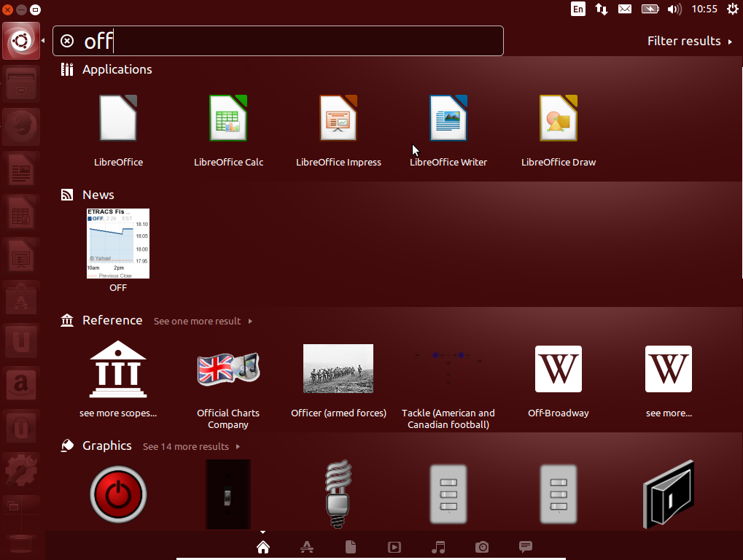743x560 pixels.
Task: Launch LibreOffice Writer from results
Action: (x=448, y=118)
